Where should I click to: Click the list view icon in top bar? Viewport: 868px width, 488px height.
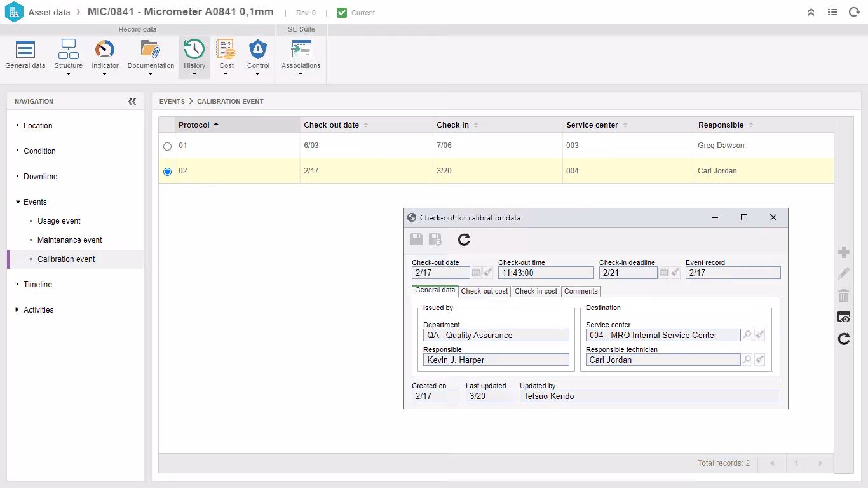tap(832, 12)
